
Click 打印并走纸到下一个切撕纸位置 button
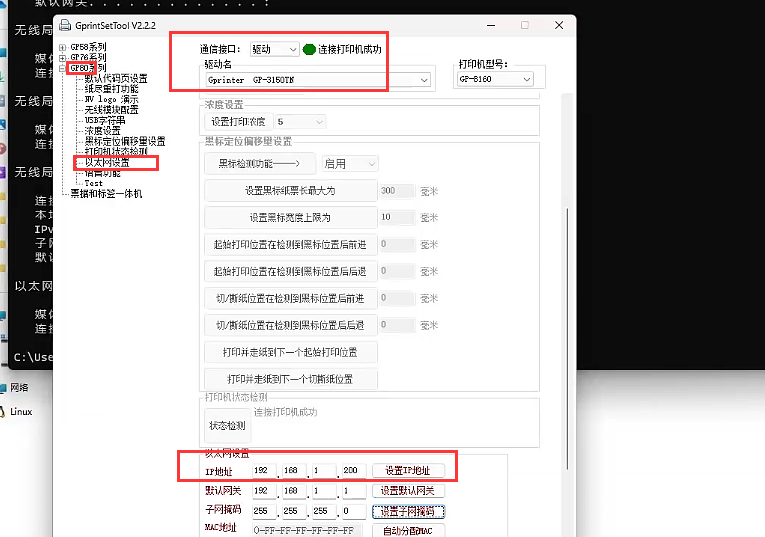tap(290, 379)
